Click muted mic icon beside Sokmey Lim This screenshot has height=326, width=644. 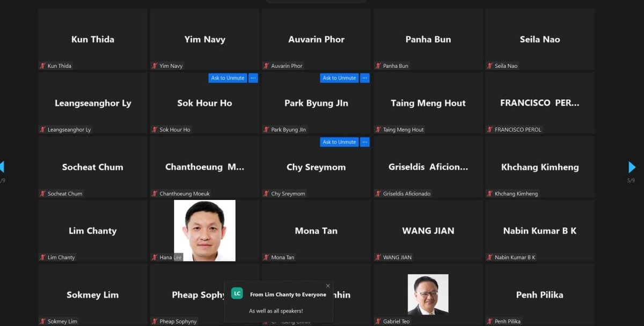[42, 321]
